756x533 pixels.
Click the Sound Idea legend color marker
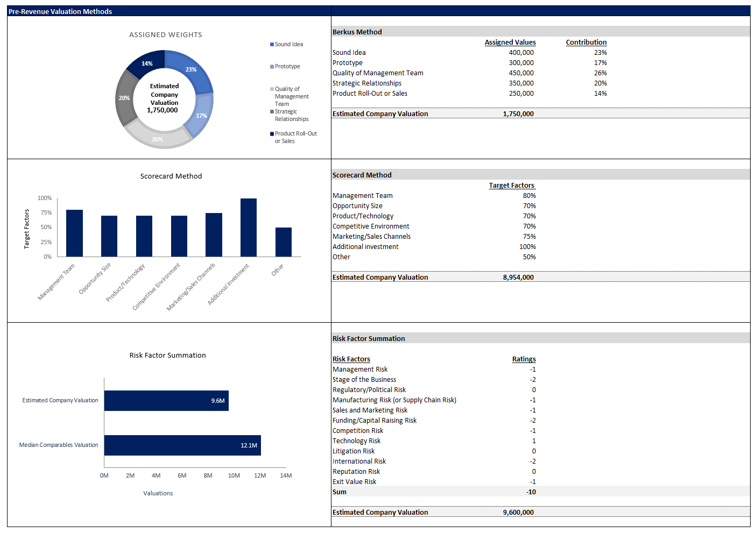[272, 45]
